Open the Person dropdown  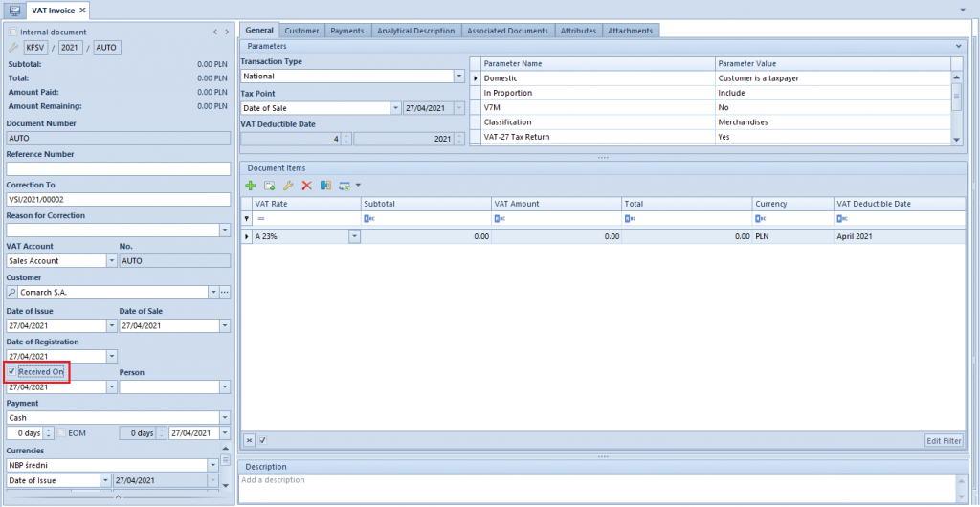(x=225, y=387)
